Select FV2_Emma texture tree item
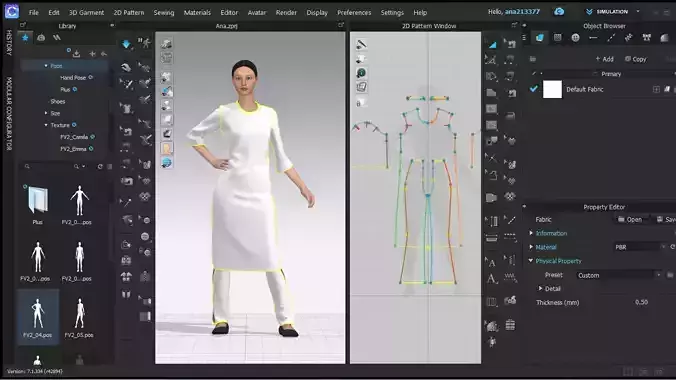676x380 pixels. [x=73, y=149]
